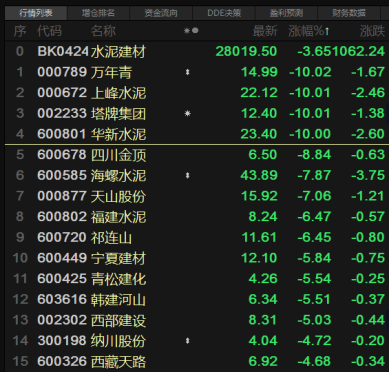390x373 pixels.
Task: Select stock code 600801
Action: [x=62, y=134]
